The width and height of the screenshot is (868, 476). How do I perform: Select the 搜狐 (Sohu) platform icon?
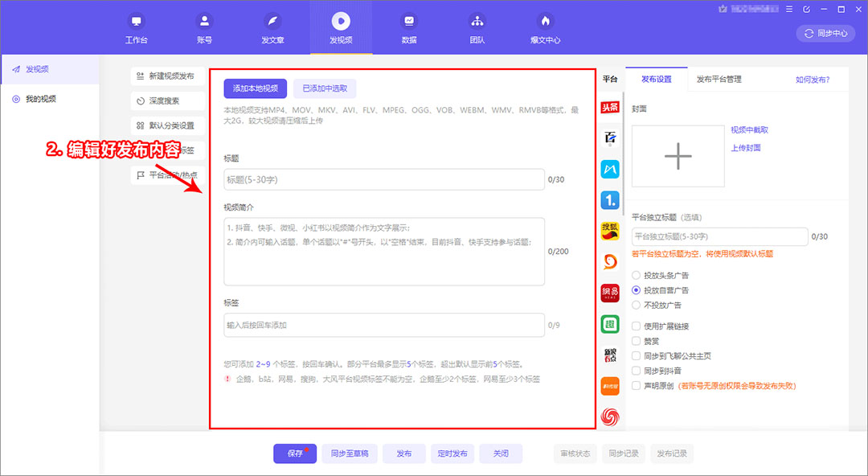[610, 231]
